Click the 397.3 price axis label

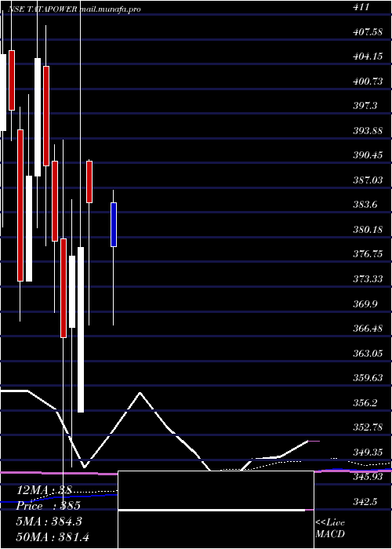(x=364, y=106)
